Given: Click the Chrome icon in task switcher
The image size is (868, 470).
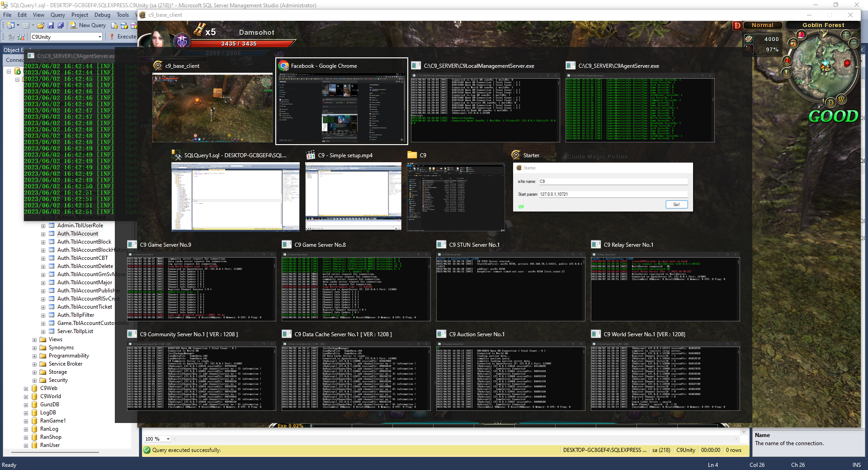Looking at the screenshot, I should click(x=284, y=66).
